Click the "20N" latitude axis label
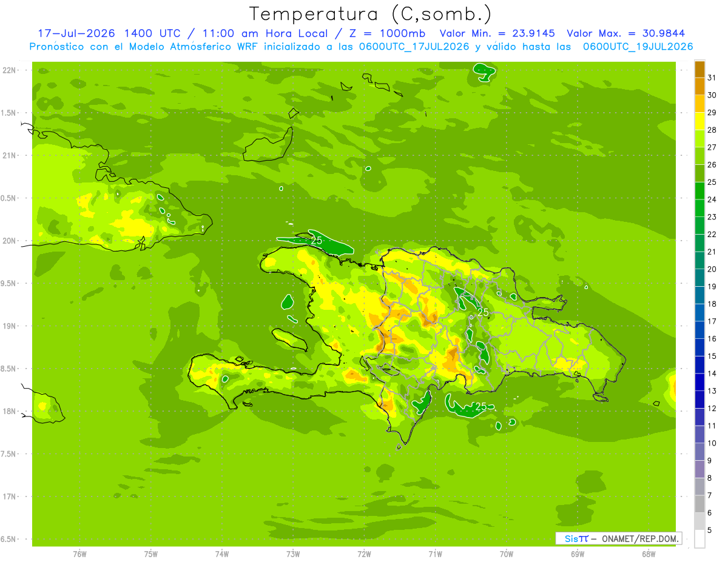 (x=10, y=241)
